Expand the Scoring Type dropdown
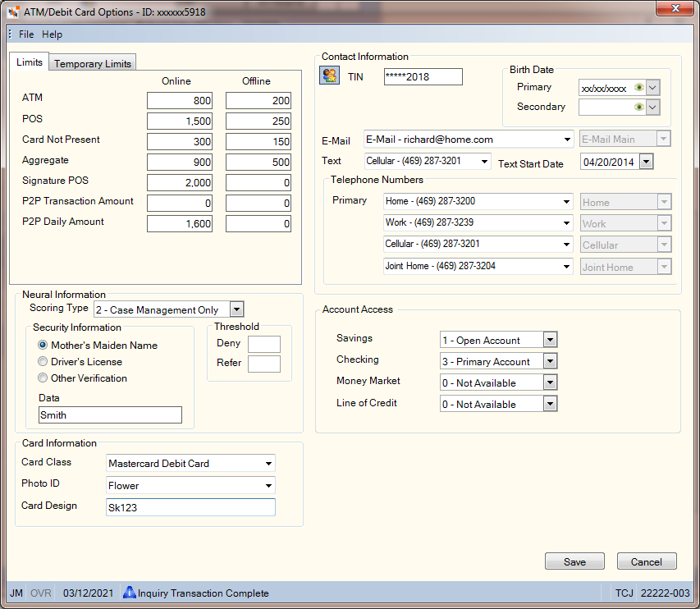 236,309
